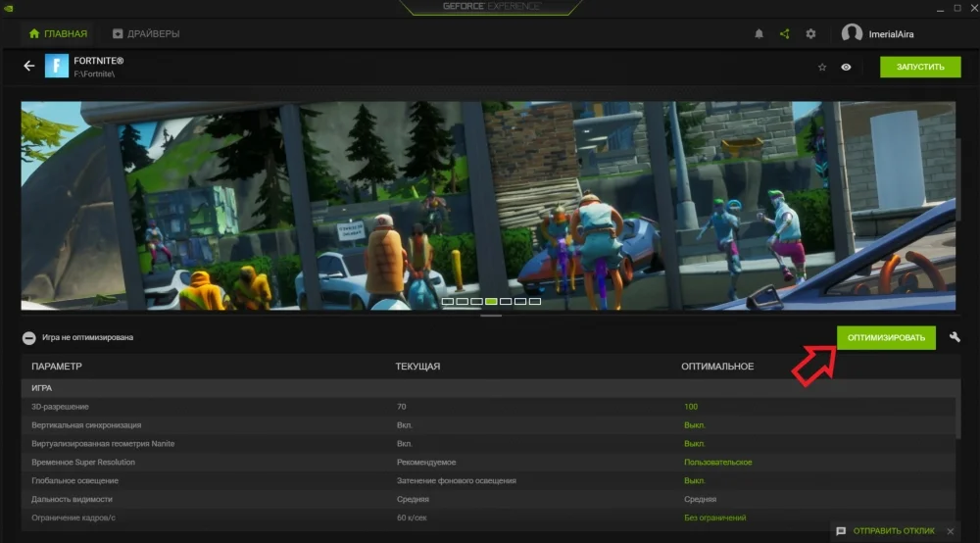The height and width of the screenshot is (543, 980).
Task: Click the ОПТИМИЗИРОВАТЬ button
Action: pos(886,338)
